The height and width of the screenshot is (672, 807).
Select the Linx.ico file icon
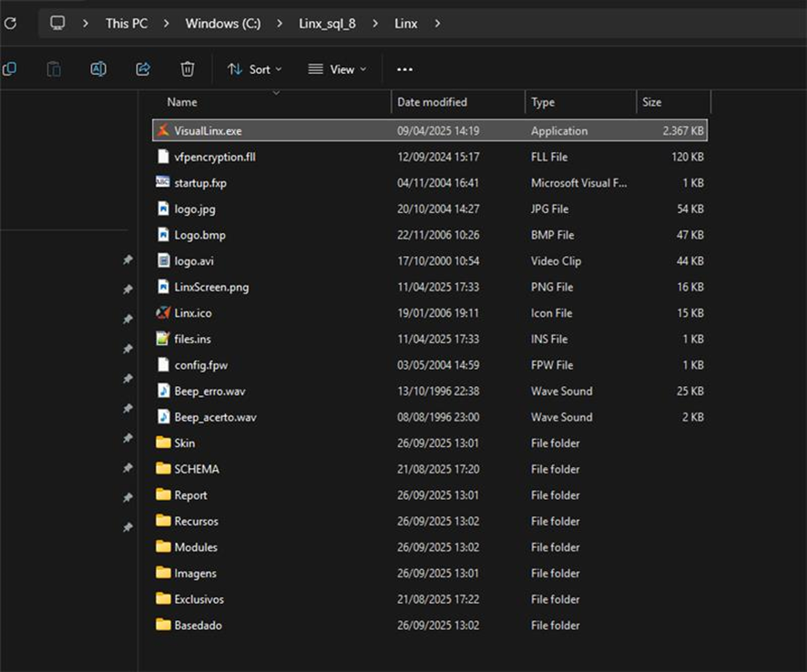click(163, 313)
